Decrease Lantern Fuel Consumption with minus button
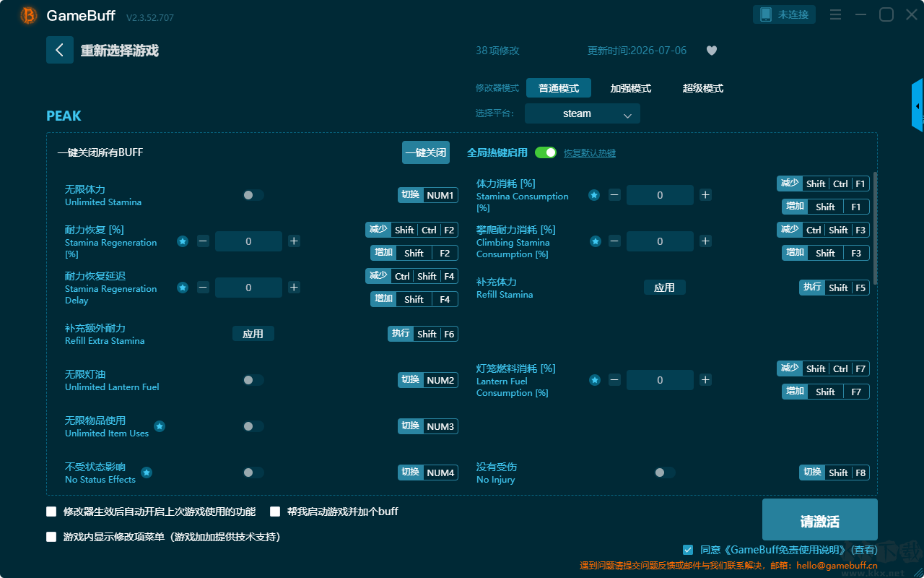Image resolution: width=924 pixels, height=578 pixels. point(614,380)
